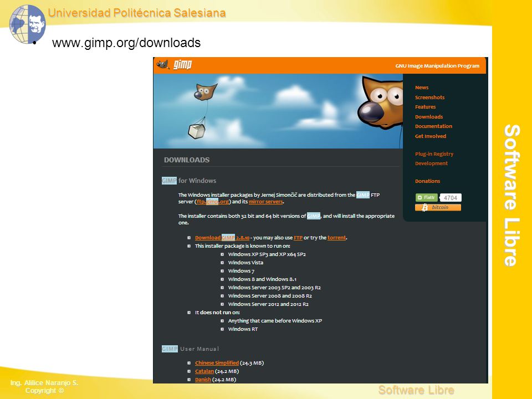Click 'This installer package is known to run on:'
The height and width of the screenshot is (399, 532).
[x=242, y=246]
